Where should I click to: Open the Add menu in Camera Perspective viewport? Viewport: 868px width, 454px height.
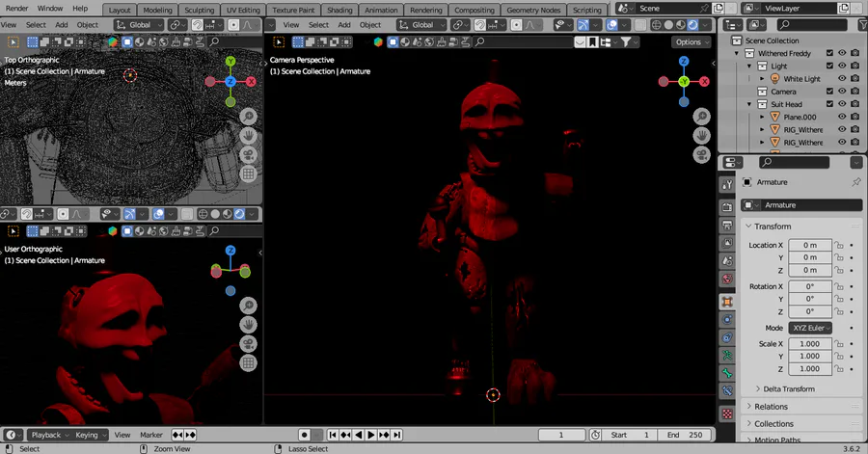pyautogui.click(x=344, y=25)
